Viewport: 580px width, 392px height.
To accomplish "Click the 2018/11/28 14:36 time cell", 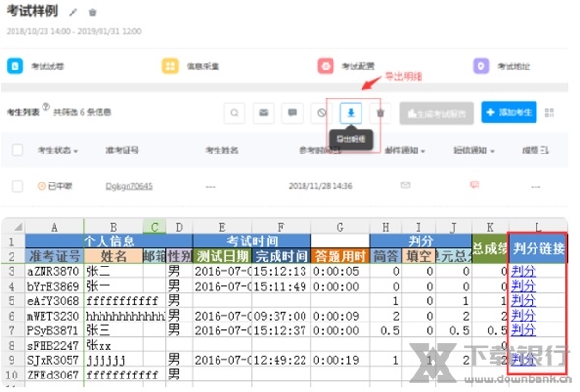I will pos(320,186).
